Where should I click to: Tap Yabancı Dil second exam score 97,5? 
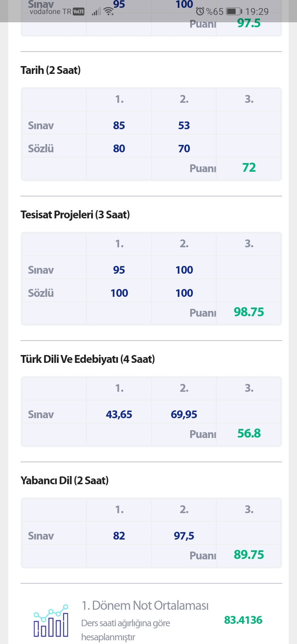pos(184,536)
